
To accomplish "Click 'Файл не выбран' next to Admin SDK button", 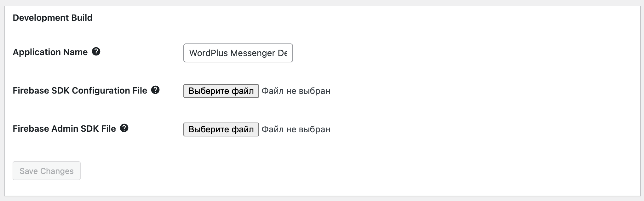I will coord(296,129).
